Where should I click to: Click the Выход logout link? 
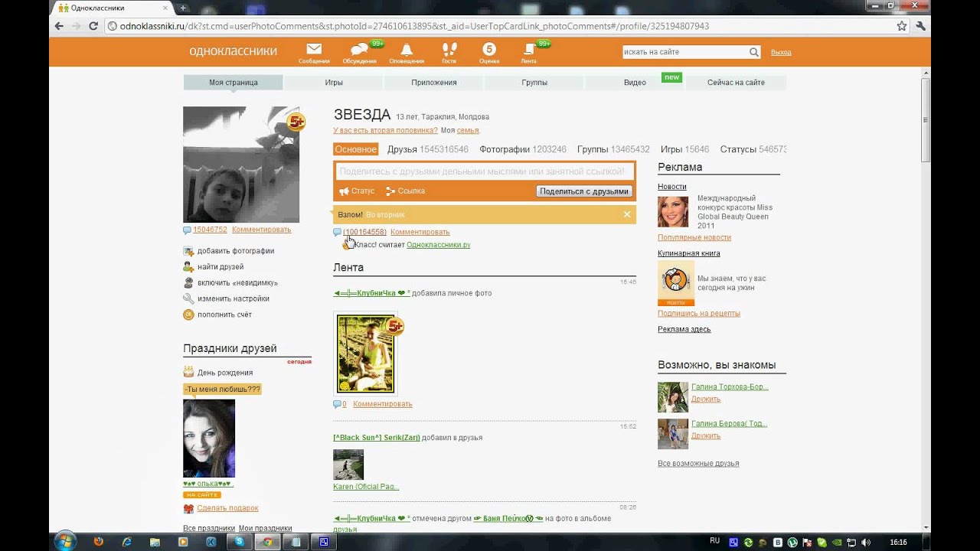pyautogui.click(x=781, y=52)
